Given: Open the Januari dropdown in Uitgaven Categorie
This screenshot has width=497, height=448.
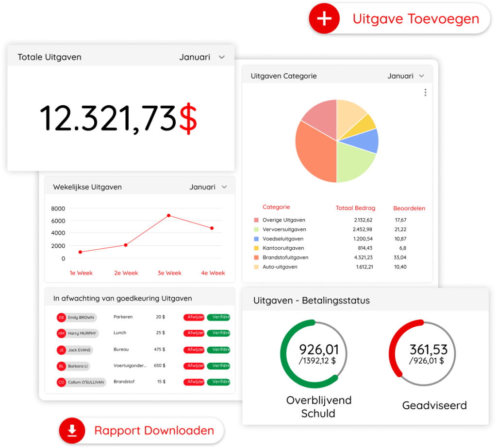Looking at the screenshot, I should coord(421,76).
